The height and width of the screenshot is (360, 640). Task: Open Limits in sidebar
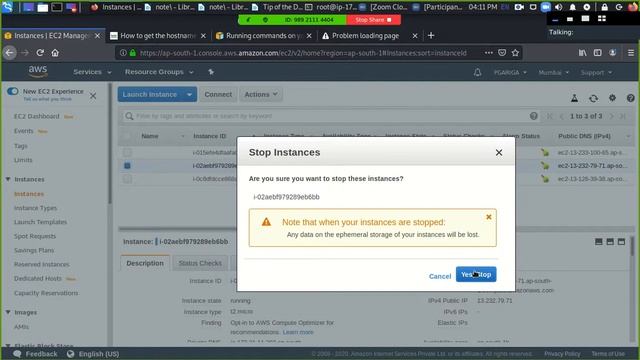[23, 160]
